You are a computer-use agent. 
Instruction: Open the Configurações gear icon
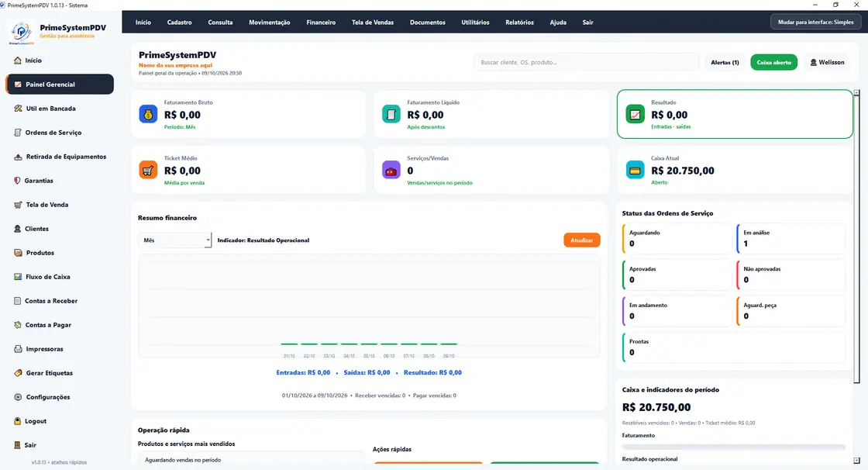[18, 397]
